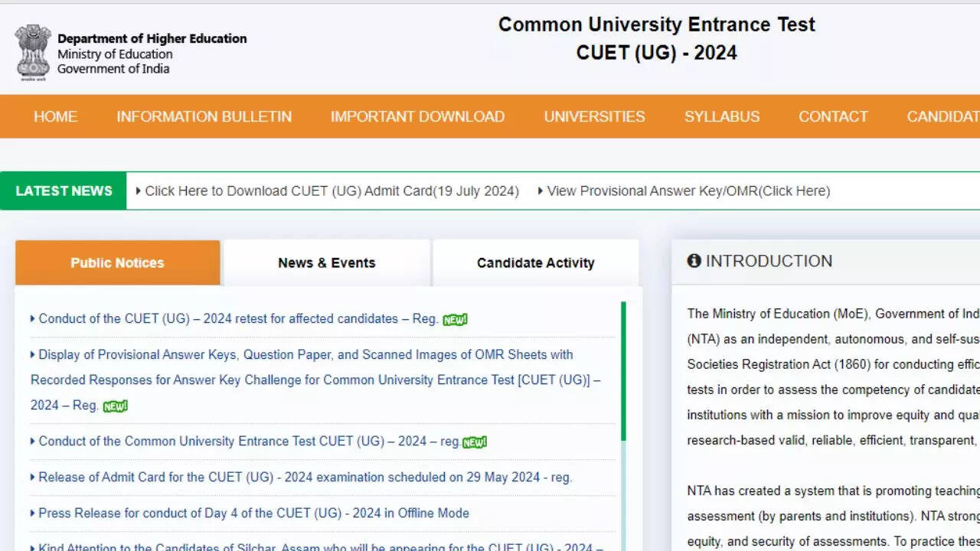Select the Public Notices tab
The image size is (980, 551).
tap(117, 262)
